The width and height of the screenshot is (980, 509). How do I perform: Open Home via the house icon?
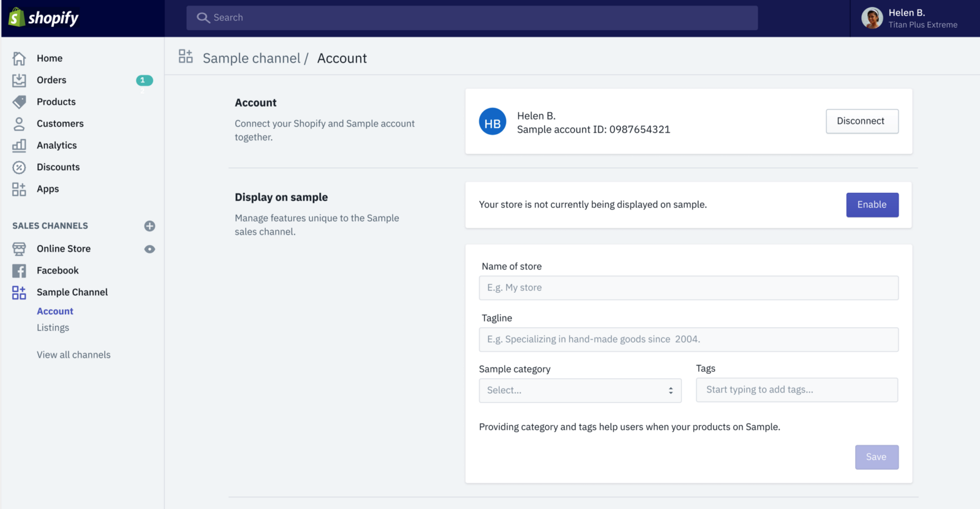pos(19,58)
